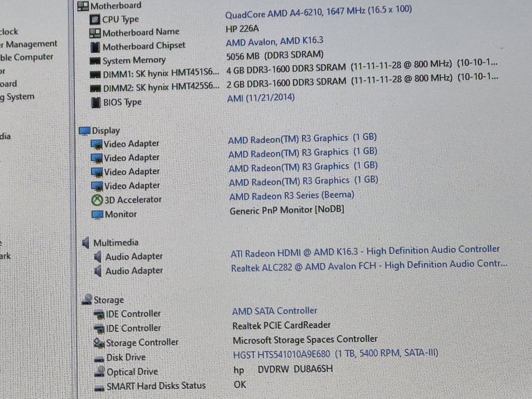Click the DIMM1 SK hynix memory icon
This screenshot has height=399, width=532.
95,75
